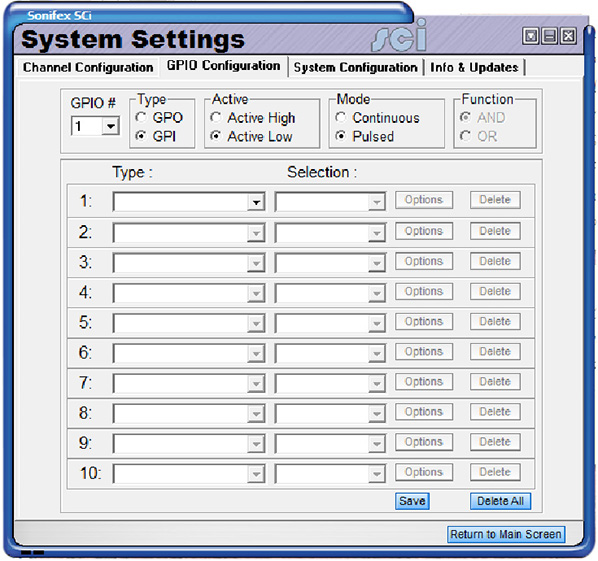Expand the Type dropdown in row 8
Image resolution: width=598 pixels, height=561 pixels.
[x=256, y=413]
